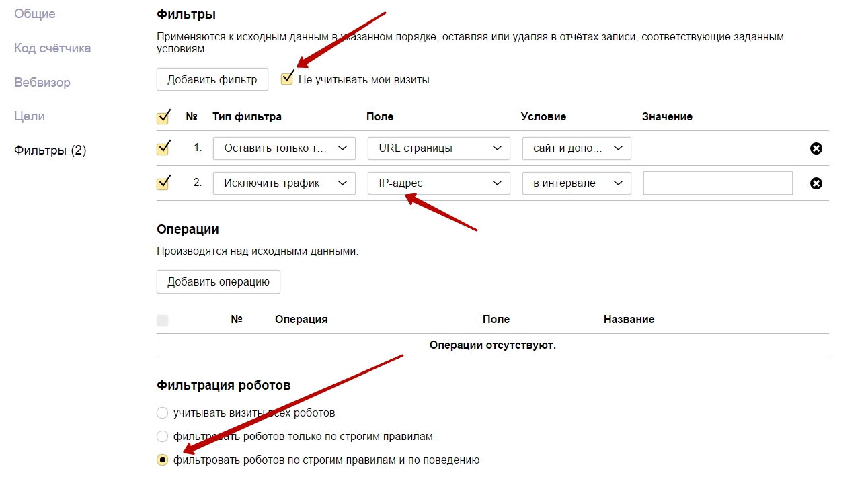Click the 'Добавить фильтр' button

pos(212,79)
